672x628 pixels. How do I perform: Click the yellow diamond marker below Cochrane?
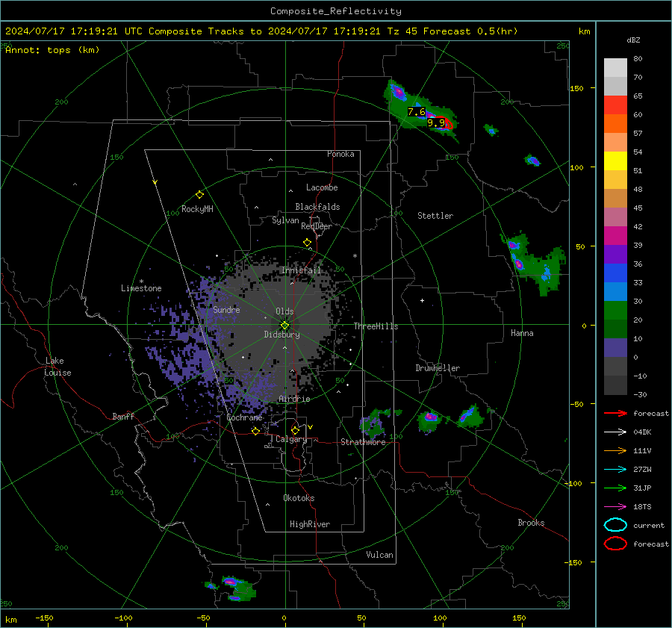[x=255, y=431]
